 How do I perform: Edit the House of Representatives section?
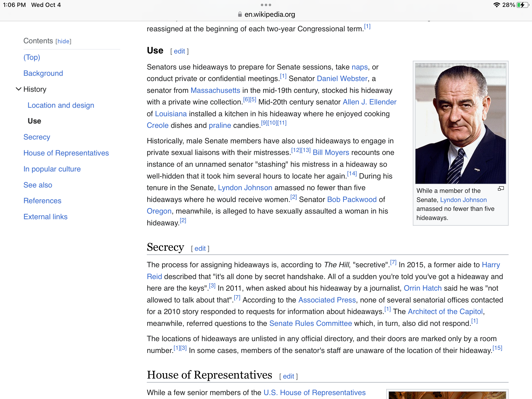[x=288, y=376]
